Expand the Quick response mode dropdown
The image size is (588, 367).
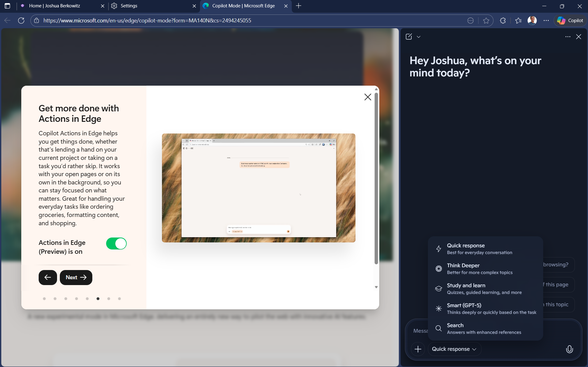coord(454,349)
